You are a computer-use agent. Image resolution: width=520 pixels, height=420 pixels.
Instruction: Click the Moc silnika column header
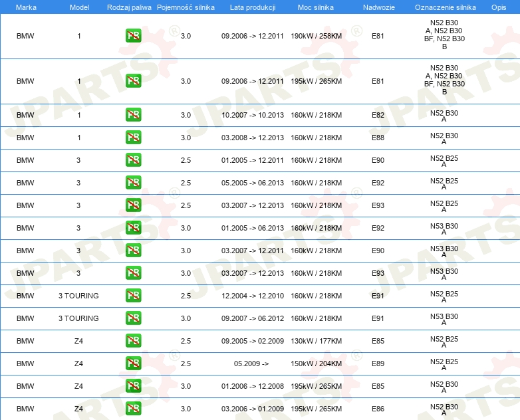click(316, 7)
